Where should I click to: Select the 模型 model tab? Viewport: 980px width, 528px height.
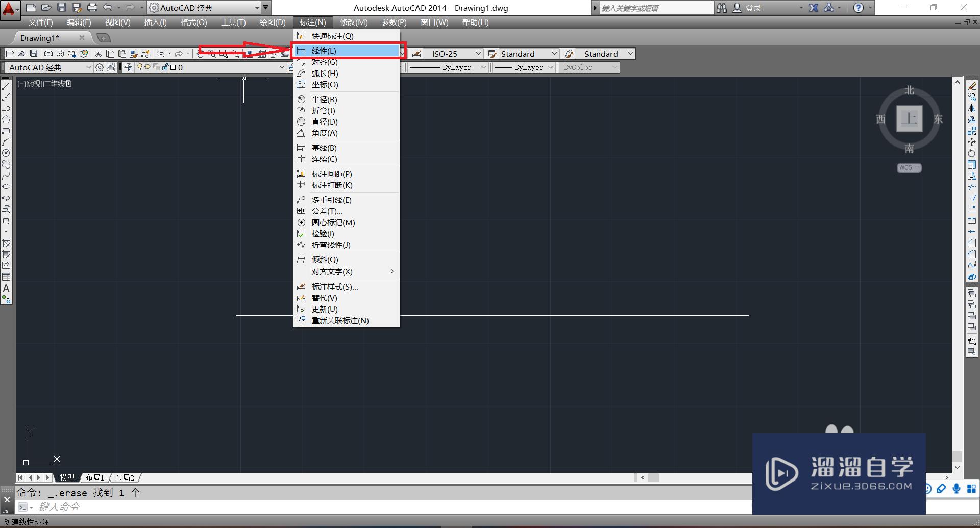pos(67,477)
